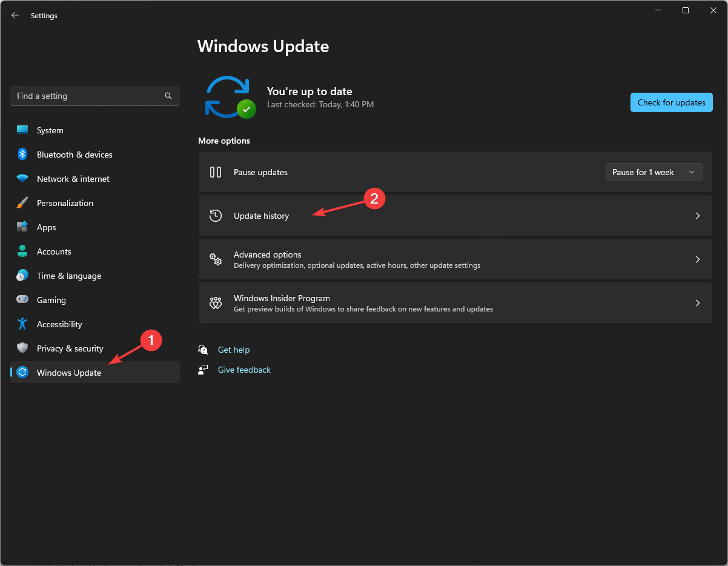The image size is (728, 566).
Task: Go to Bluetooth & devices
Action: (95, 155)
